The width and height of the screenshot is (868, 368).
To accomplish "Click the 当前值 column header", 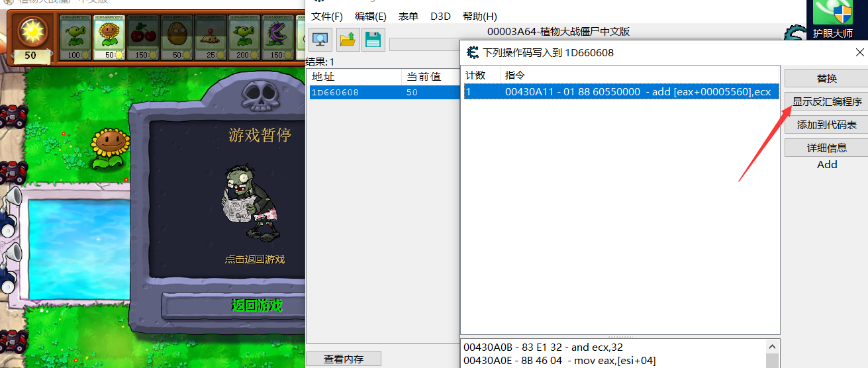I will 430,77.
